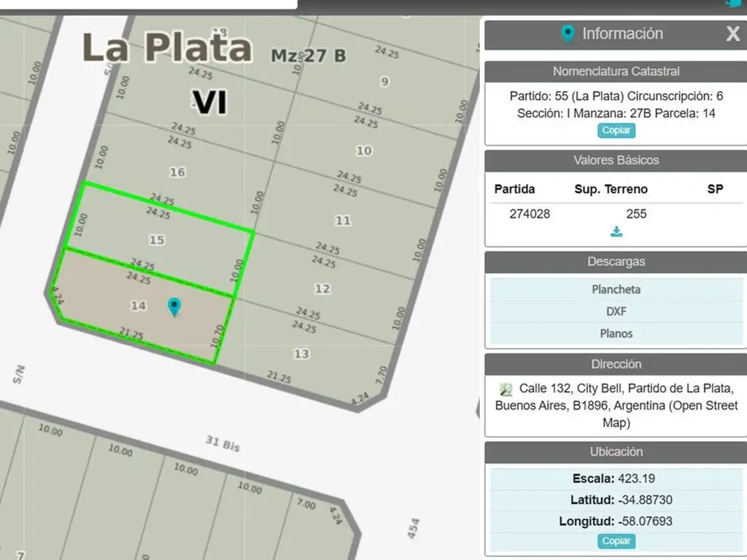Screen dimensions: 747x560
Task: Click the map icon beside Calle 132 address
Action: (x=506, y=389)
